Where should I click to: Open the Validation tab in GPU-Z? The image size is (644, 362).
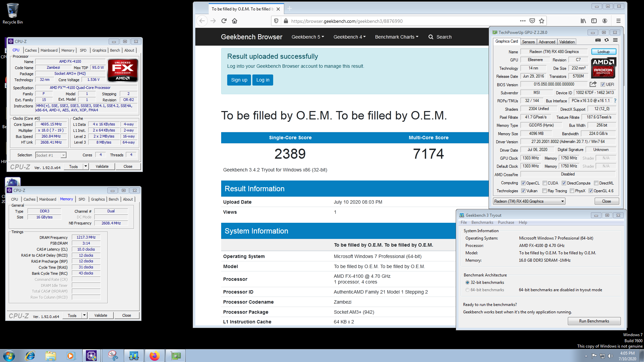pyautogui.click(x=567, y=42)
